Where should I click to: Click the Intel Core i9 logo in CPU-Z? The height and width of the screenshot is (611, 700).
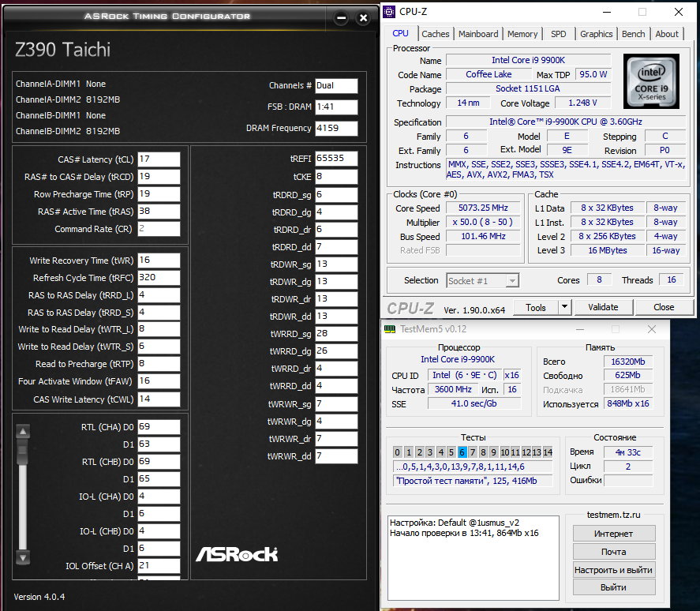651,81
